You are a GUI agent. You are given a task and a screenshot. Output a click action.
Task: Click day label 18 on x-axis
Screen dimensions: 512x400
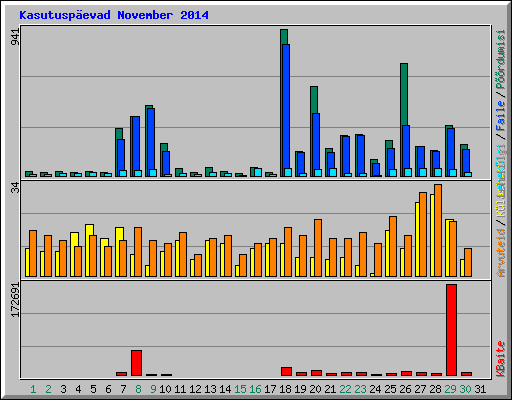pos(285,389)
